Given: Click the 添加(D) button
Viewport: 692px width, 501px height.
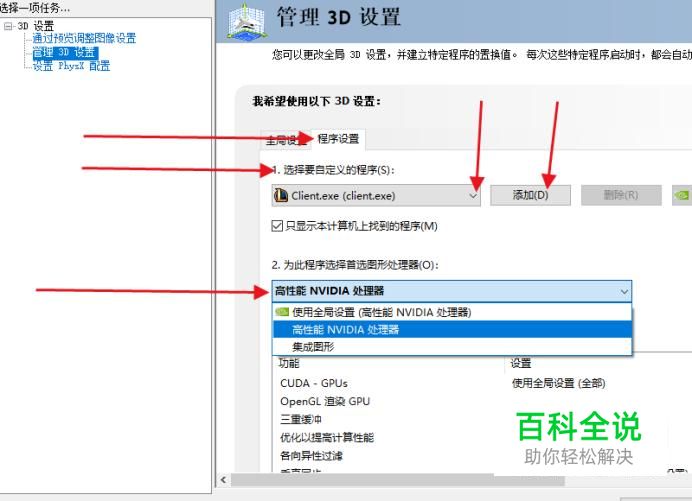Looking at the screenshot, I should 530,195.
